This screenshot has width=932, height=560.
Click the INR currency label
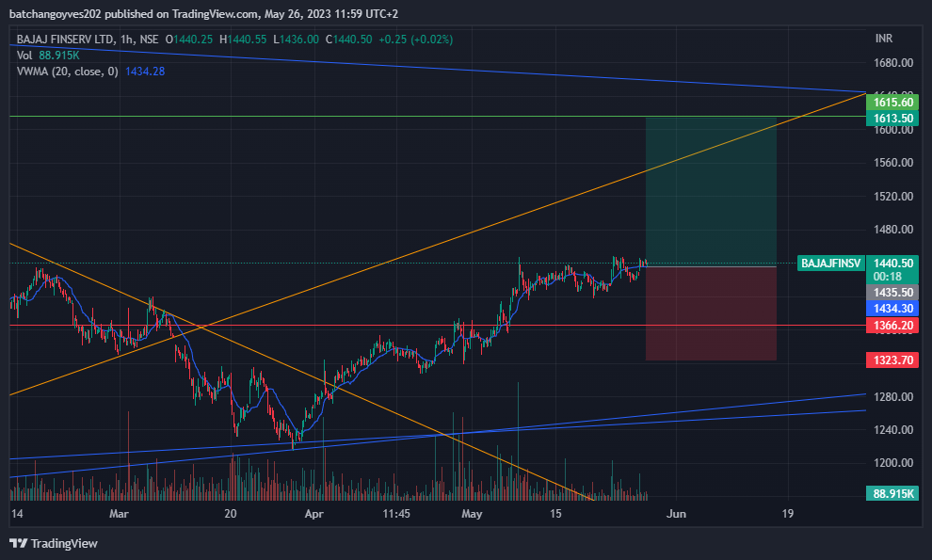(x=884, y=38)
